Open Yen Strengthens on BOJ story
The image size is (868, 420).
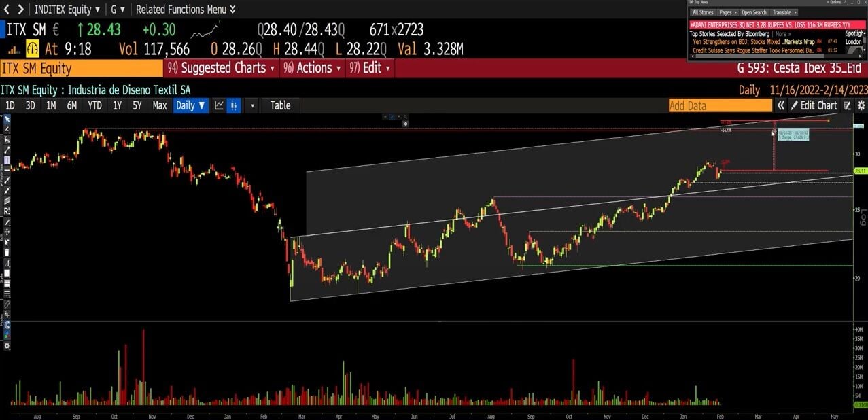click(x=753, y=41)
